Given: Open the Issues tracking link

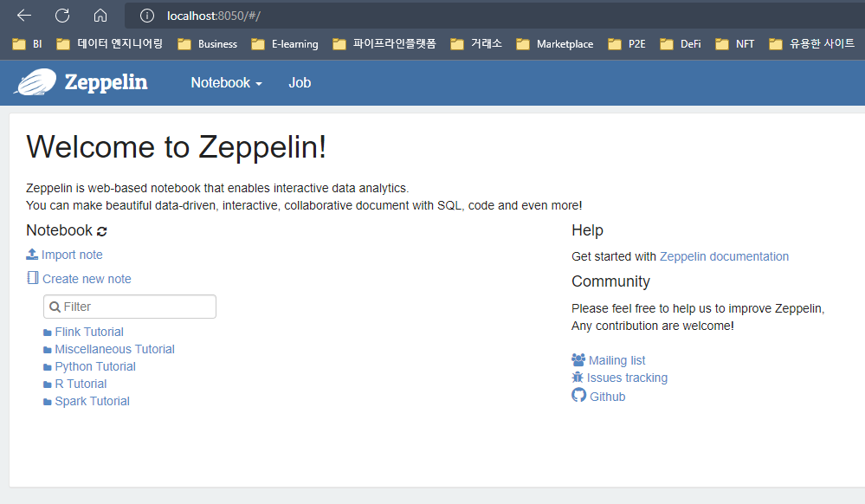Looking at the screenshot, I should 627,378.
